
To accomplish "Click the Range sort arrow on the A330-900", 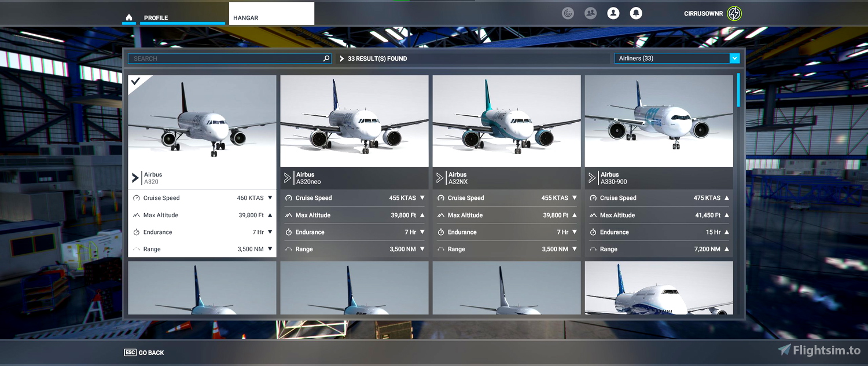I will (727, 249).
